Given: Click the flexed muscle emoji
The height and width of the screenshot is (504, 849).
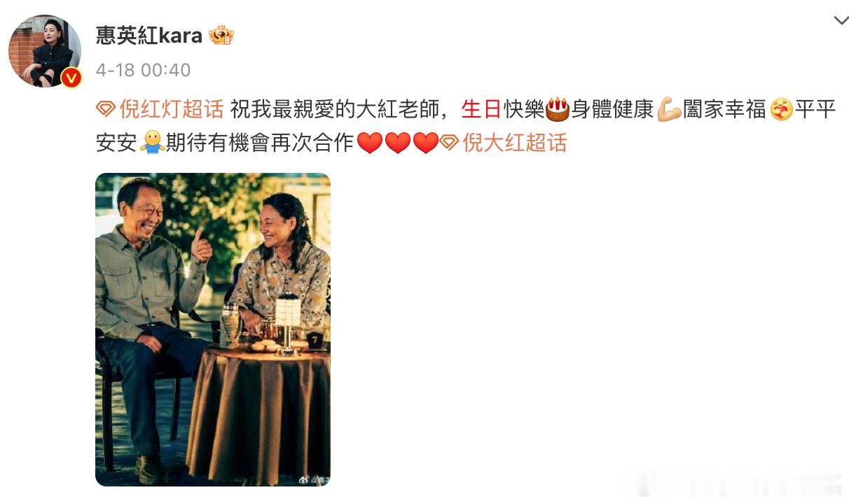Looking at the screenshot, I should pos(669,110).
